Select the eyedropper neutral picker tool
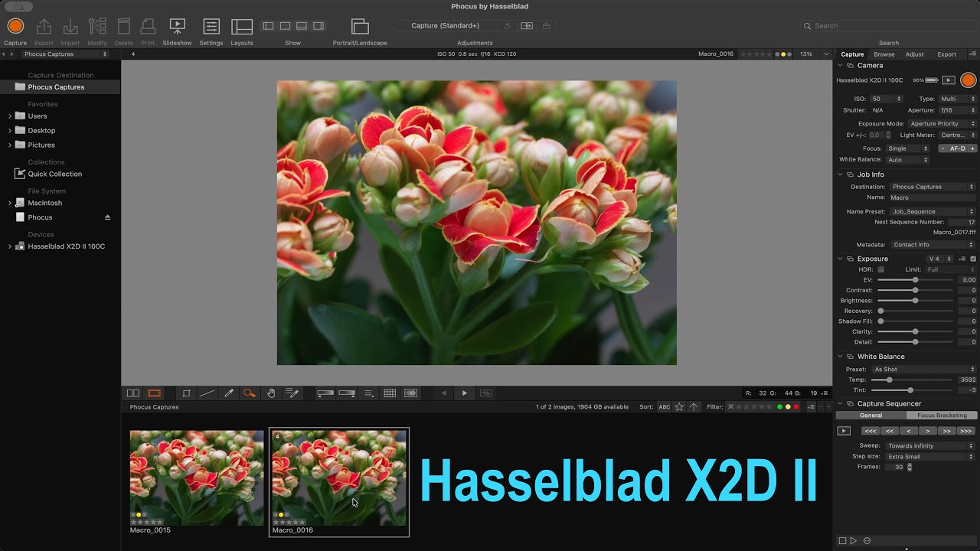 [x=228, y=393]
